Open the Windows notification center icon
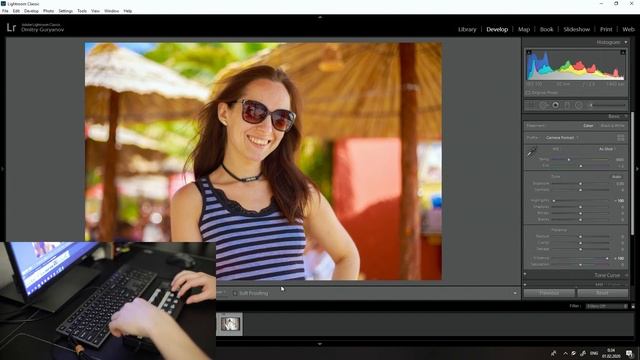The width and height of the screenshot is (640, 360). pyautogui.click(x=629, y=353)
